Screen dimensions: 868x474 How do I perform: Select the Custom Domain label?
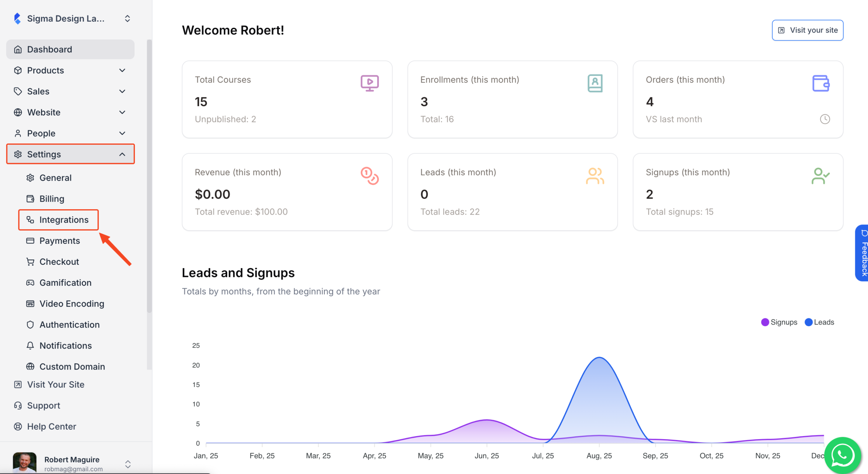point(72,367)
